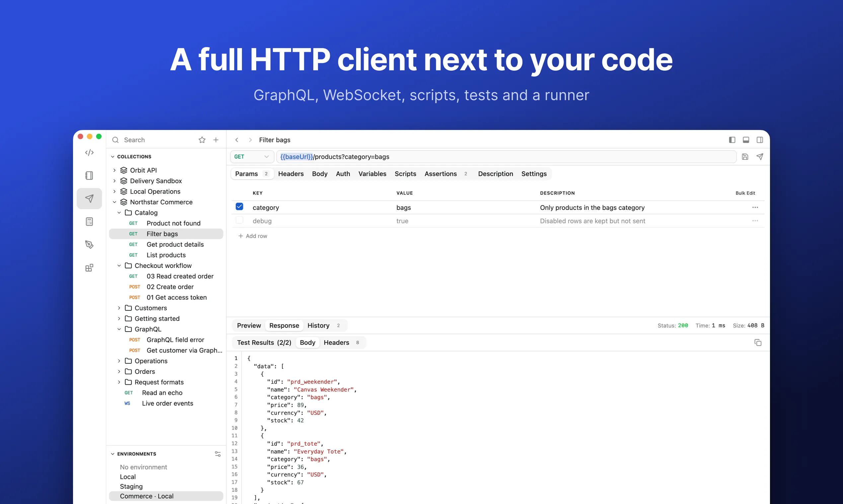Open the extensions blocks sidebar icon
The height and width of the screenshot is (504, 843).
coord(89,268)
